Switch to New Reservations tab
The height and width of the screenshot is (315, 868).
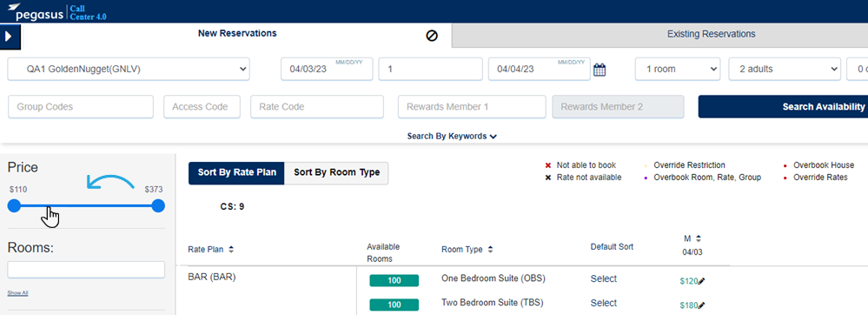pyautogui.click(x=237, y=33)
